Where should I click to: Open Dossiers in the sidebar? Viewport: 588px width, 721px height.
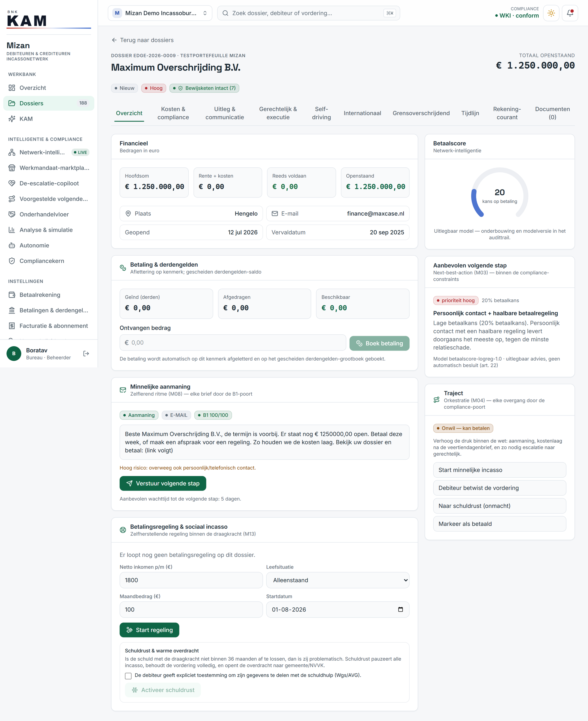click(49, 103)
